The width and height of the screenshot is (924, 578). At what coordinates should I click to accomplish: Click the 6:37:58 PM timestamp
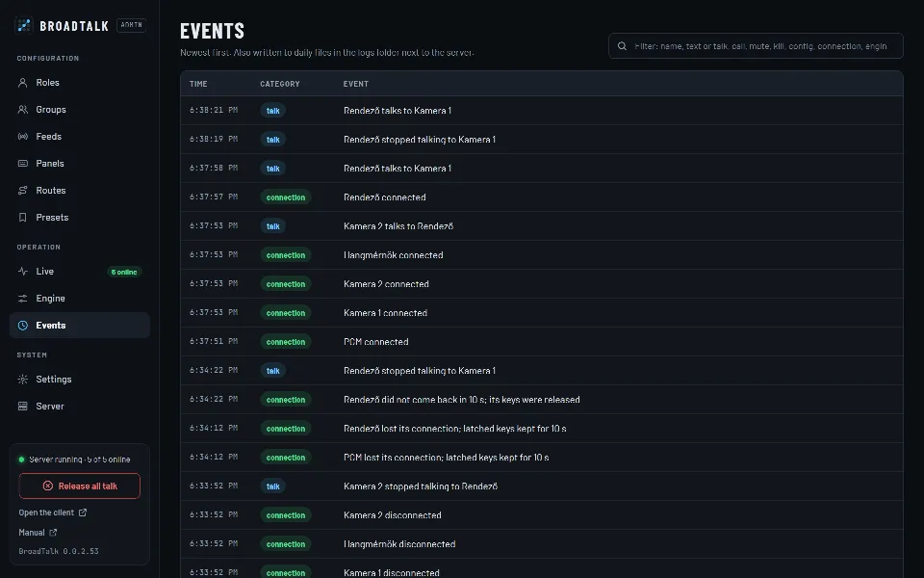(x=214, y=168)
